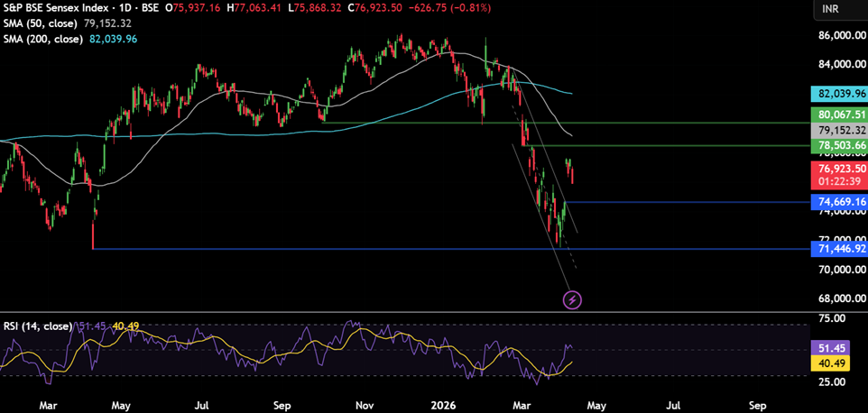Screen dimensions: 868x413
Task: Click the red 76,923.50 current price label
Action: coord(839,169)
